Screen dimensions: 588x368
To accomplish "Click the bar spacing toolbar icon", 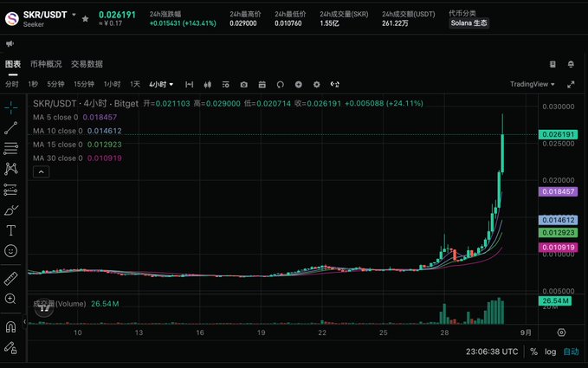I will coord(190,84).
